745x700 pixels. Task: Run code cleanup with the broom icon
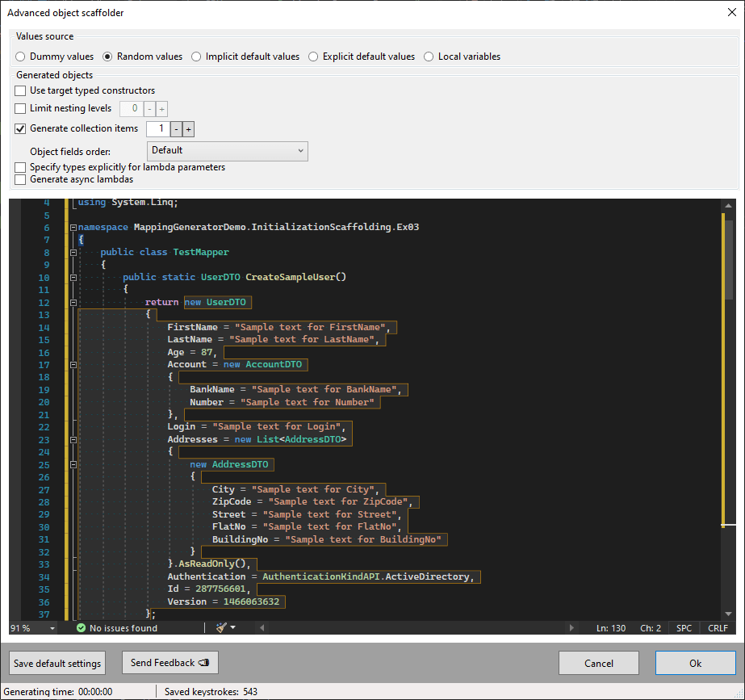(x=220, y=627)
